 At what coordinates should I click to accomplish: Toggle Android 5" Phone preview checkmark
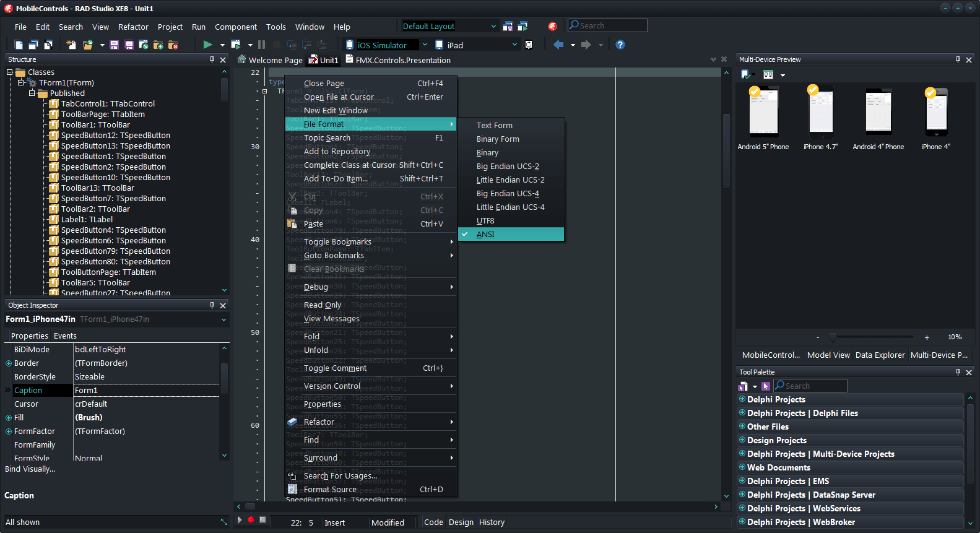pos(755,92)
